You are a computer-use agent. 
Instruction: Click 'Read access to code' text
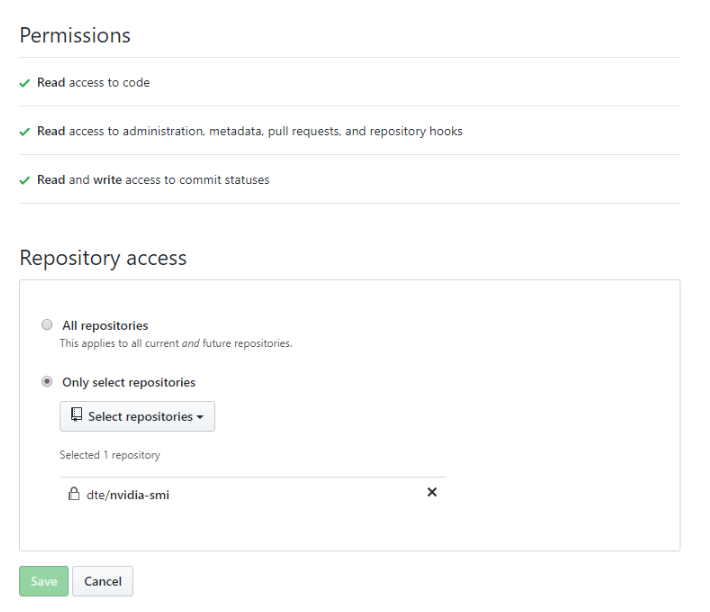[x=93, y=82]
